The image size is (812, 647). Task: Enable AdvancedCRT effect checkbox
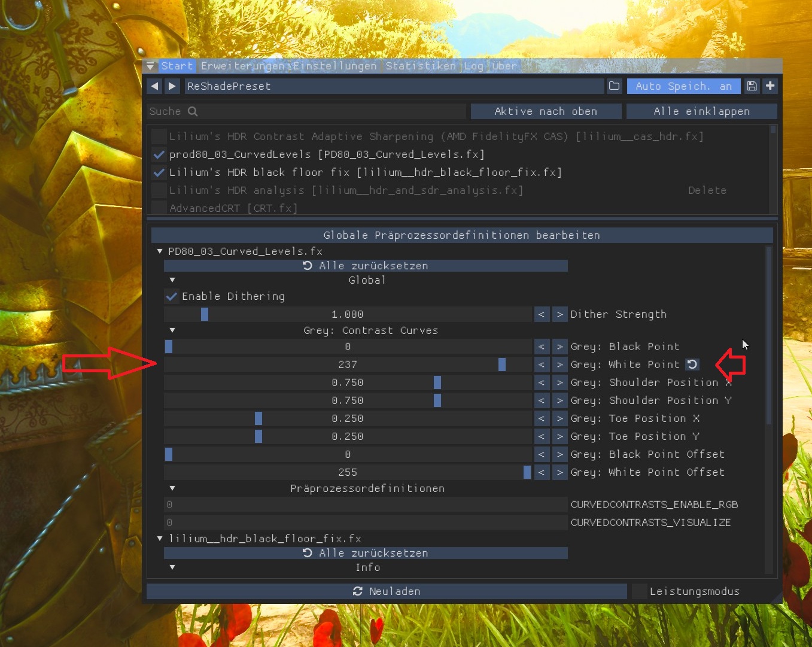(159, 208)
